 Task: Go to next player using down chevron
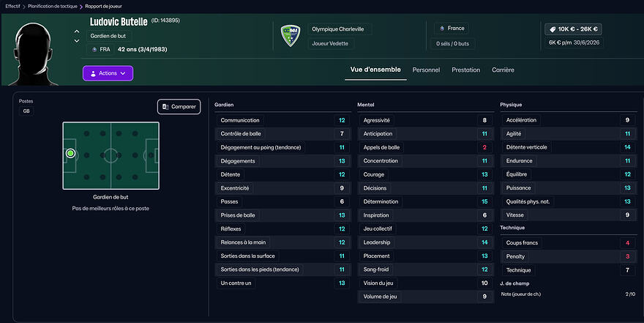tap(78, 41)
